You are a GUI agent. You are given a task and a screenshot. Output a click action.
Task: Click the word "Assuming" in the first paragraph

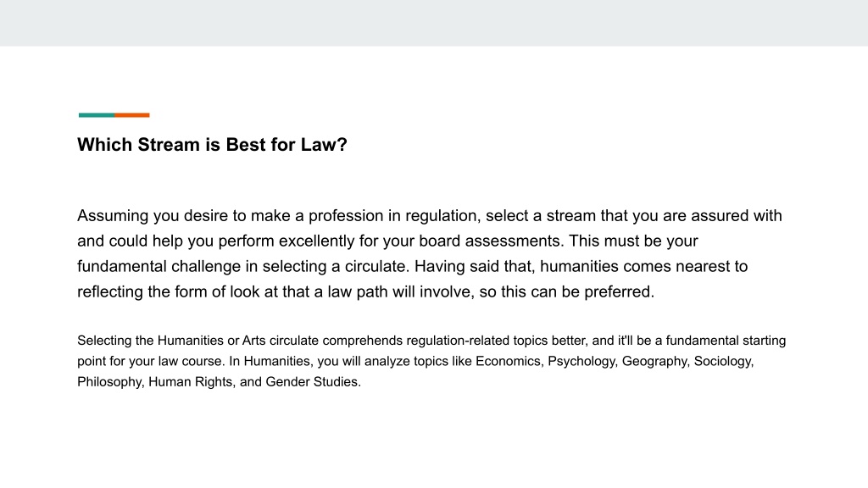[x=113, y=216]
